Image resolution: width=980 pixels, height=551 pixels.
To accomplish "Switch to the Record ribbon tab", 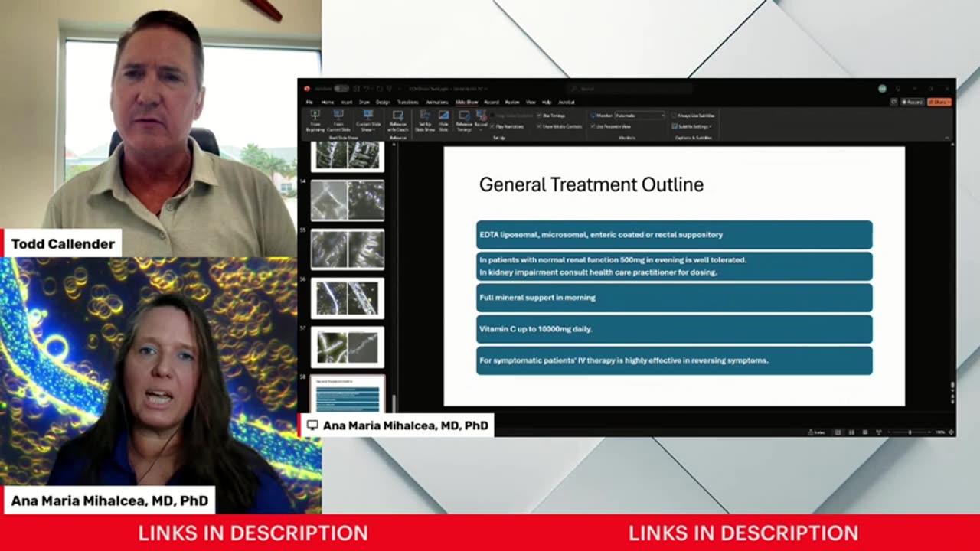I will click(492, 102).
